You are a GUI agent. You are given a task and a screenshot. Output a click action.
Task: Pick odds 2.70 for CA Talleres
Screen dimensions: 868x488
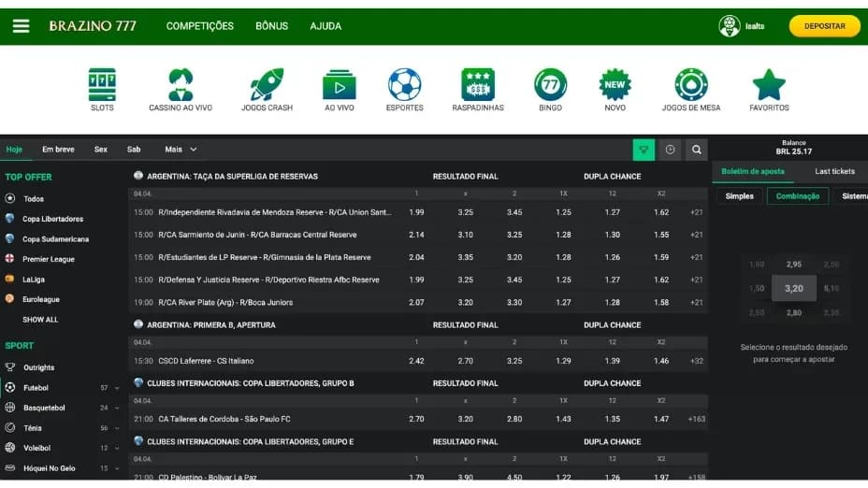(x=417, y=420)
